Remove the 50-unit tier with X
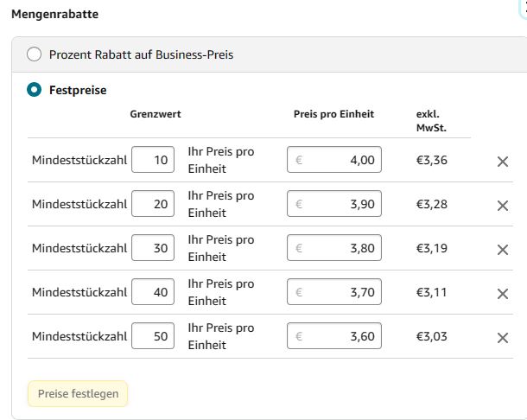 (x=503, y=338)
